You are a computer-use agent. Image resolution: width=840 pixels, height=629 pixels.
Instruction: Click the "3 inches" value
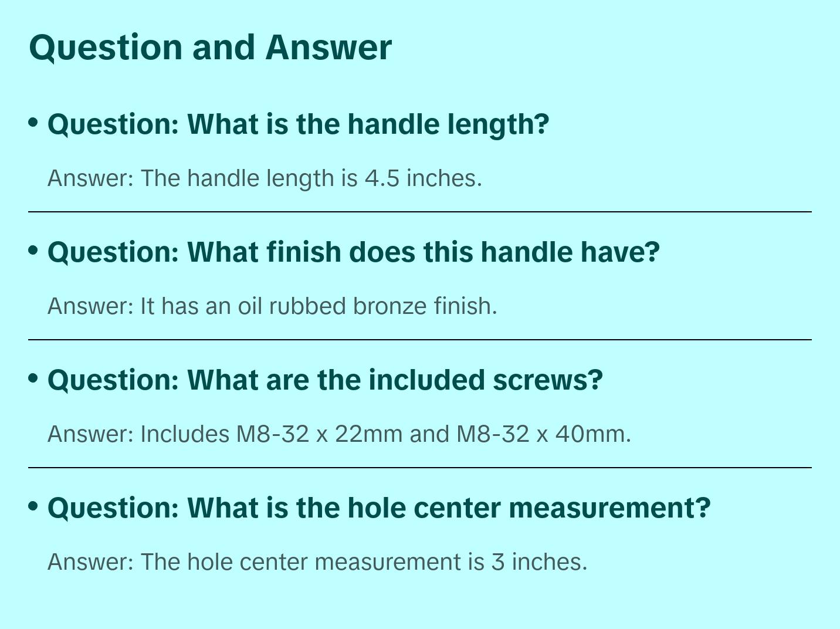tap(537, 562)
